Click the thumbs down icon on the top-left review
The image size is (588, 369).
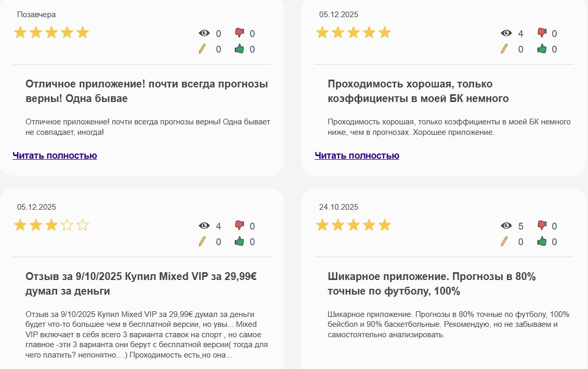(x=239, y=32)
